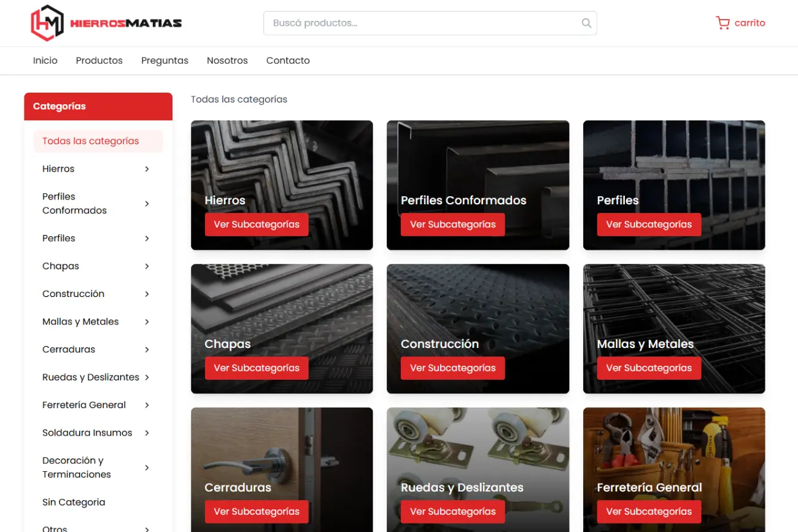Select Sin Categoria in the sidebar
Screen dimensions: 798x532
tap(74, 502)
